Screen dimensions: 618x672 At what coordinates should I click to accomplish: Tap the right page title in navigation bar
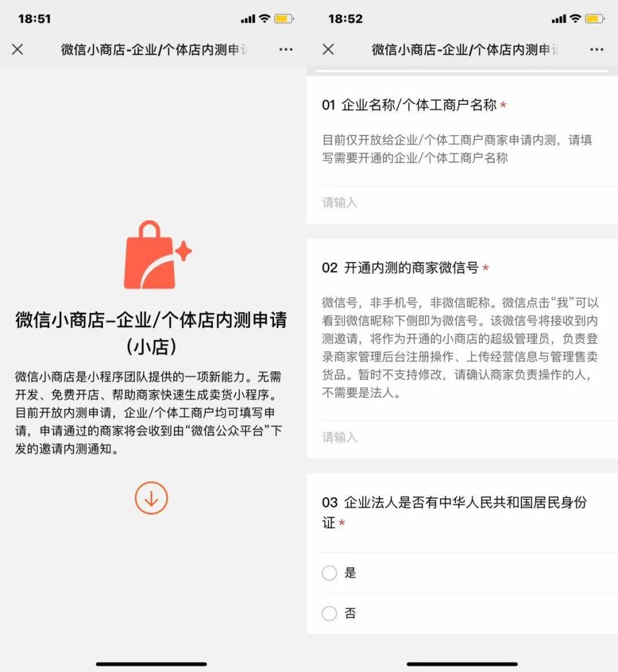coord(465,50)
